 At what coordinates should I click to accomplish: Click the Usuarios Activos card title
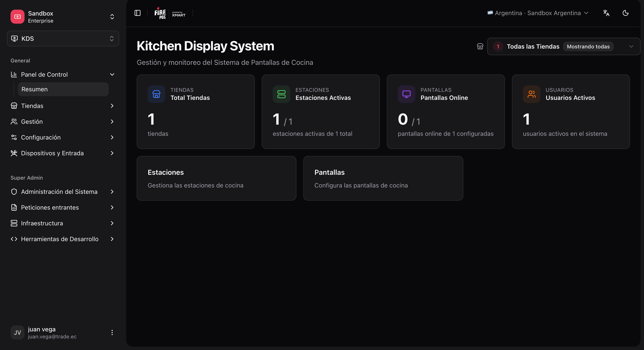[570, 98]
